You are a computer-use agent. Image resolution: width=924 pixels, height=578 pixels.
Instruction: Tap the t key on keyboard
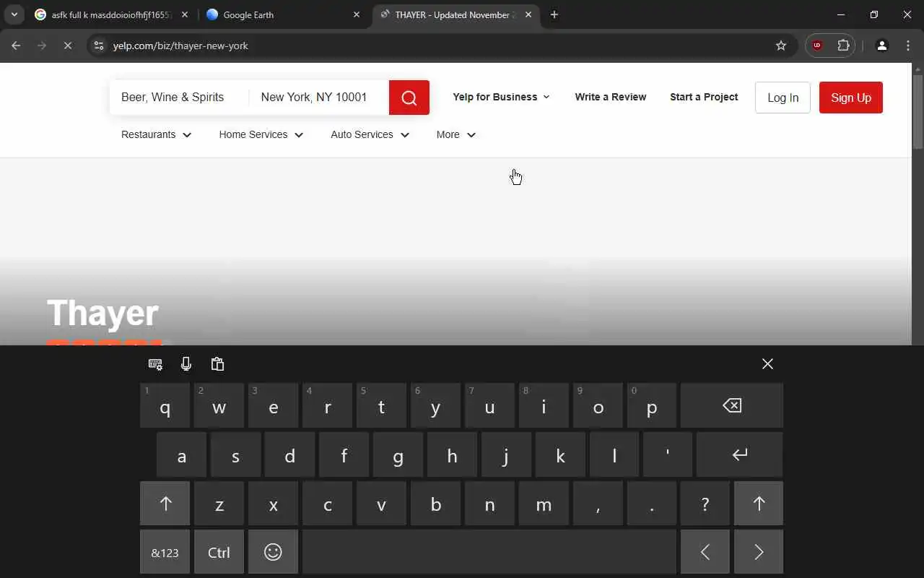pos(381,405)
